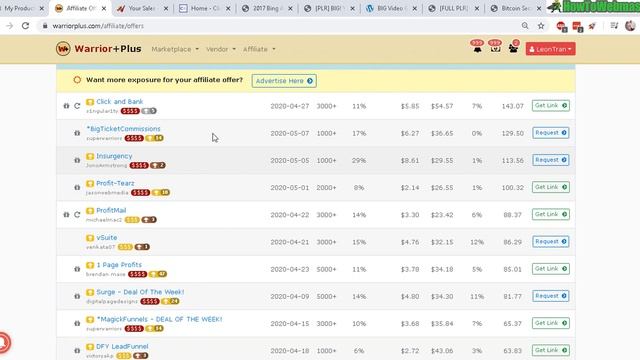640x360 pixels.
Task: Open the Click and Bank offer link
Action: coord(120,102)
